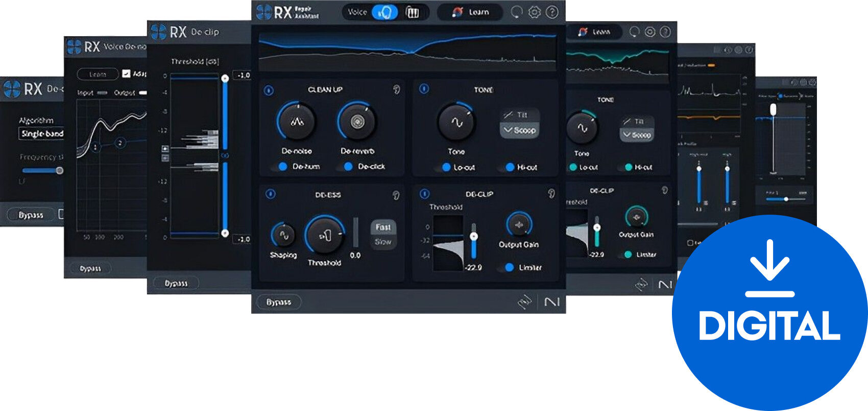Open help icon in teal Repair Assistant window
868x411 pixels.
665,32
